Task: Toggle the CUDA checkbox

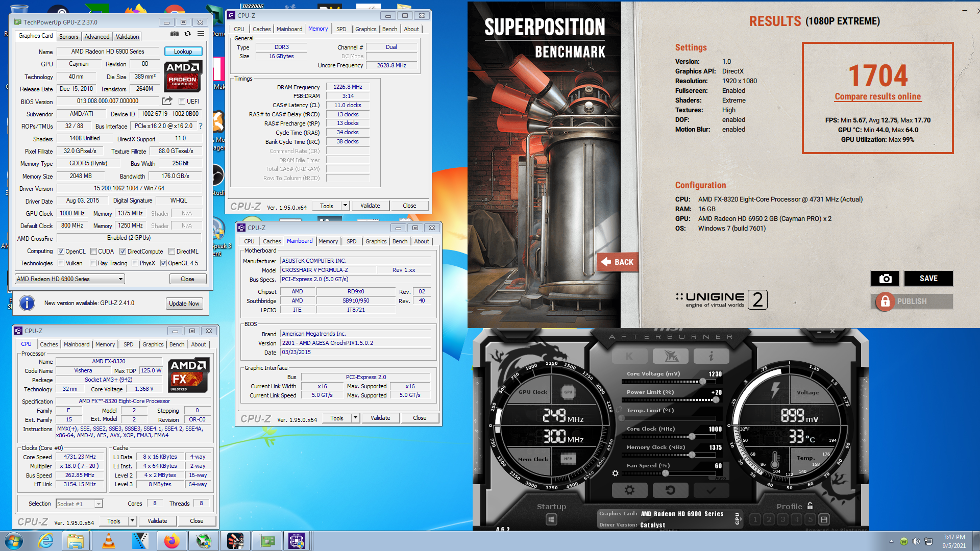Action: pyautogui.click(x=93, y=252)
